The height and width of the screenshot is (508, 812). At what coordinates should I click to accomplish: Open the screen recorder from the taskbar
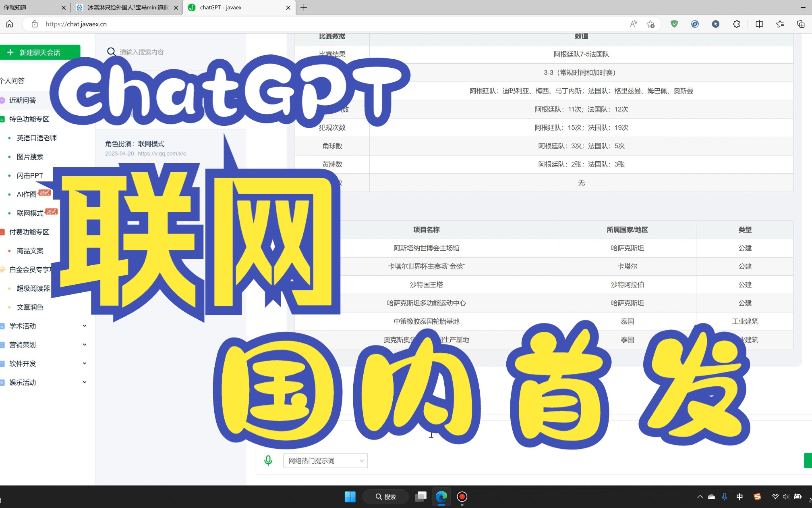[x=462, y=497]
